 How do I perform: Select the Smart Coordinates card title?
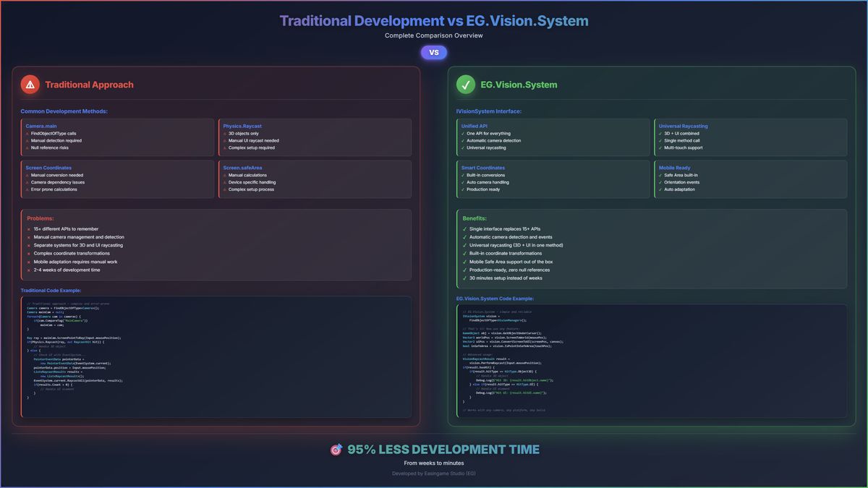coord(483,168)
